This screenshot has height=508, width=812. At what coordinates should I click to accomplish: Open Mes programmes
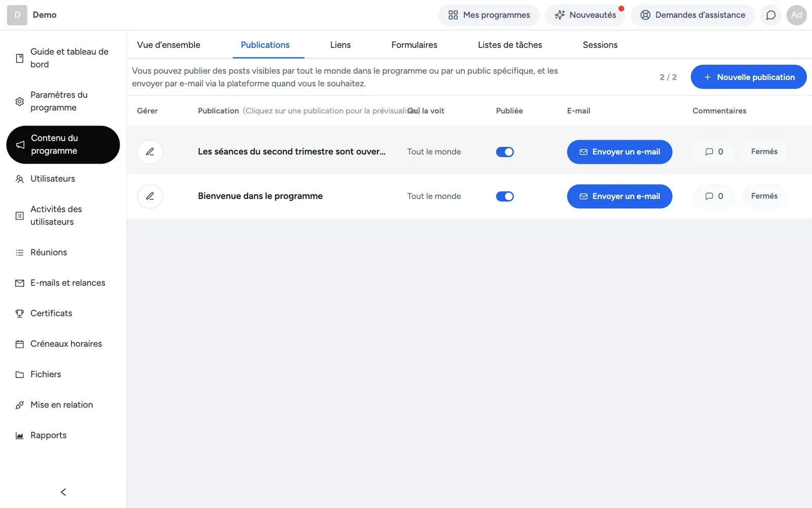(489, 15)
